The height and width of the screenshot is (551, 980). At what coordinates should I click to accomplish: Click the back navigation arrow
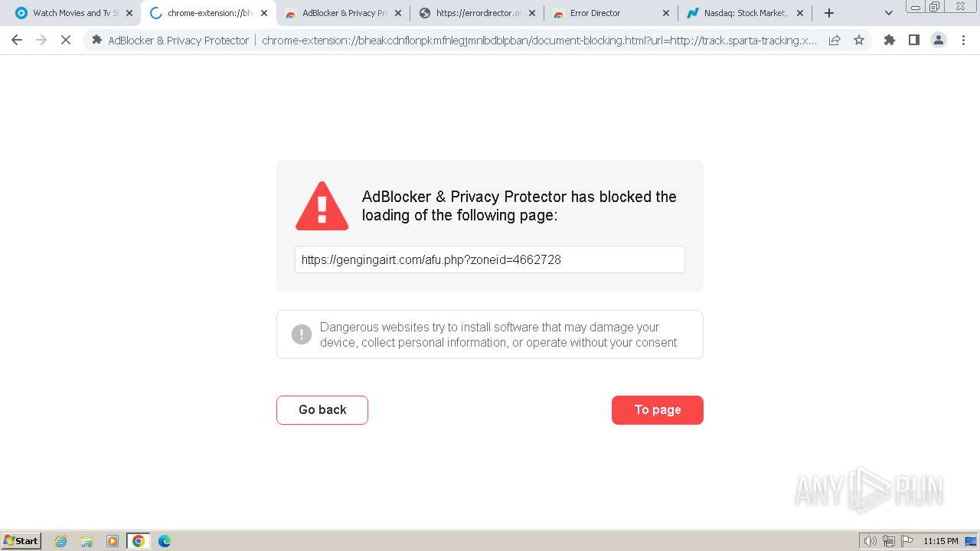(17, 41)
